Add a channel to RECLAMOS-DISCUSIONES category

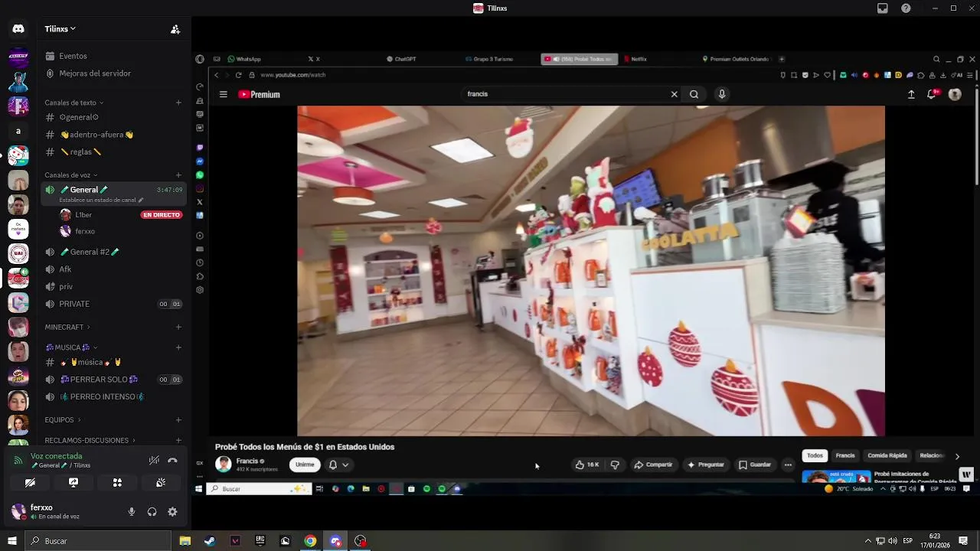(x=178, y=441)
